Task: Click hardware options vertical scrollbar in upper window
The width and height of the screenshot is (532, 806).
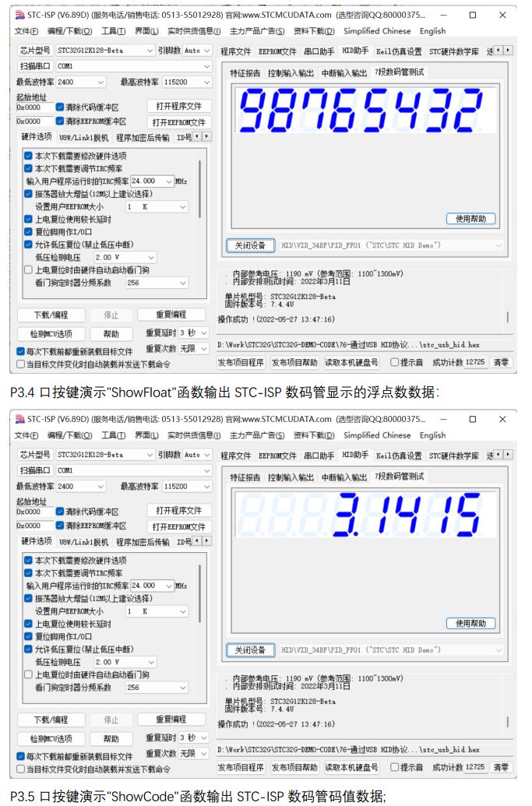Action: click(x=199, y=188)
